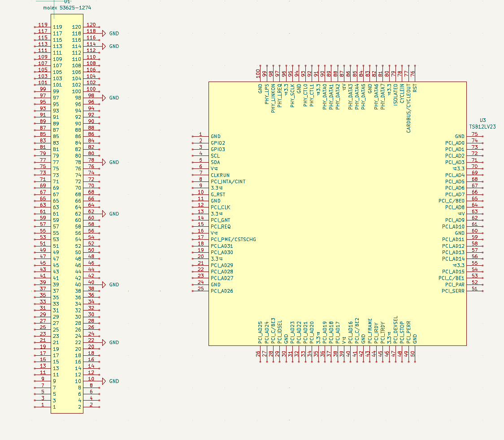Select the U3 reference designator label
The height and width of the screenshot is (440, 504).
click(482, 121)
